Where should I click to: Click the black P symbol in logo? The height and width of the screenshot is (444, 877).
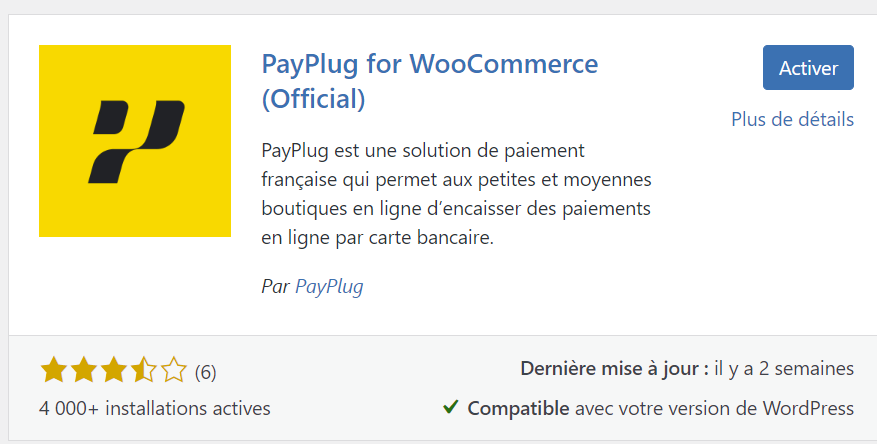click(136, 142)
